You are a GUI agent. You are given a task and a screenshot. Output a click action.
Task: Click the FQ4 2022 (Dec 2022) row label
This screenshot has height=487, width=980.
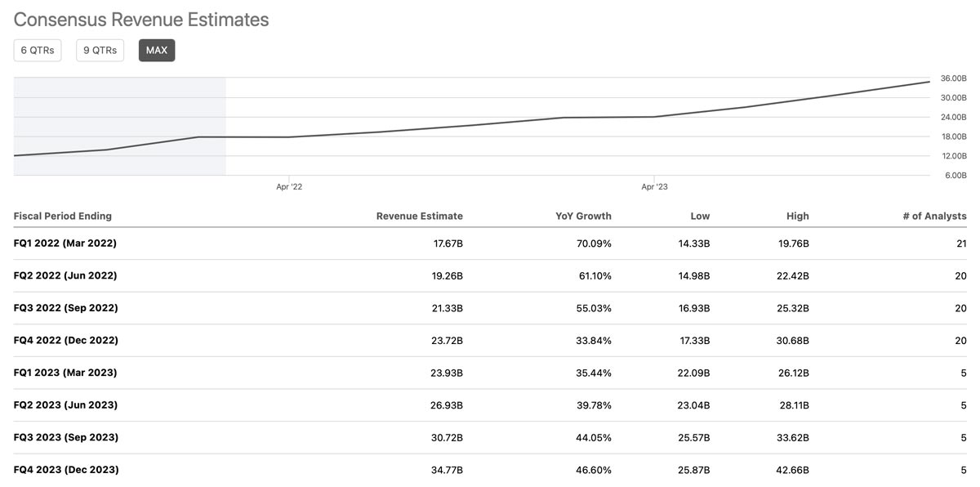point(65,341)
